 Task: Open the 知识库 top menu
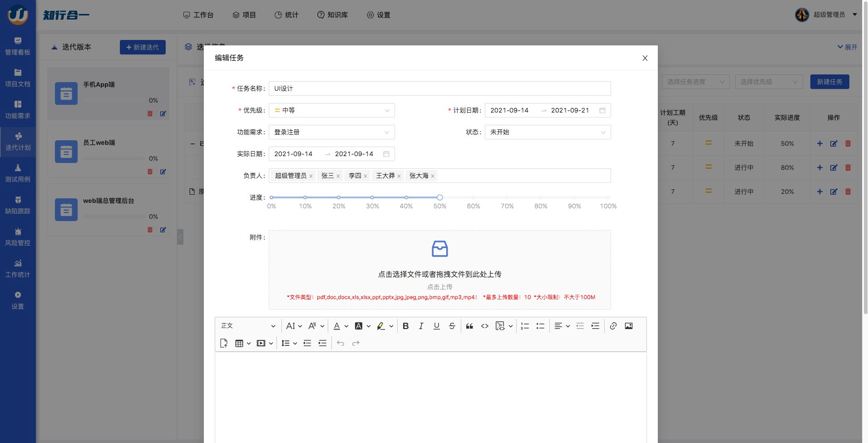pos(332,15)
